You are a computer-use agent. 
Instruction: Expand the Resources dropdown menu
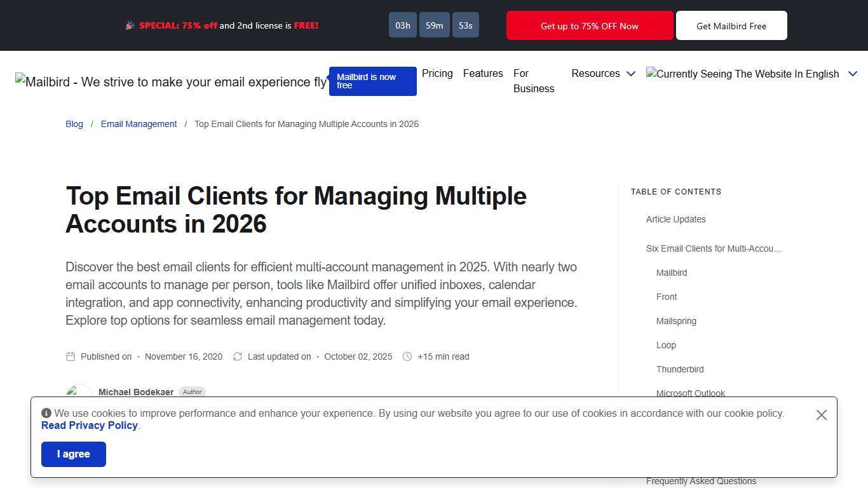pyautogui.click(x=603, y=74)
